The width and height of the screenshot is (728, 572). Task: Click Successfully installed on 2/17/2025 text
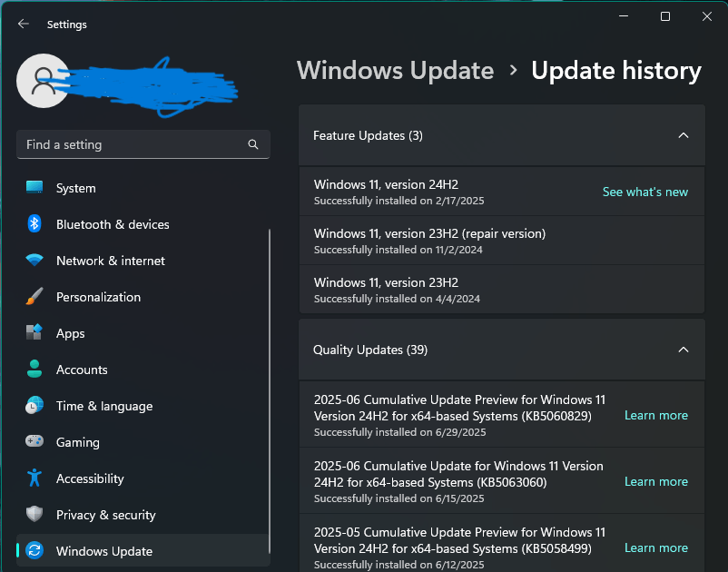pos(398,201)
